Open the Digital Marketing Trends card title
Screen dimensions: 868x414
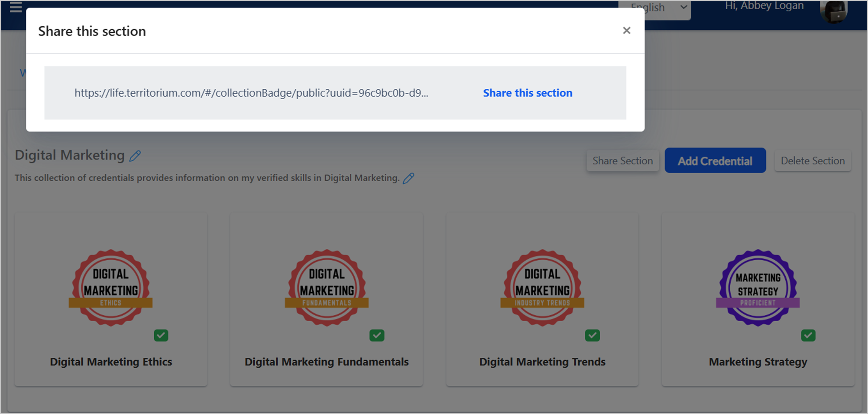click(x=542, y=362)
